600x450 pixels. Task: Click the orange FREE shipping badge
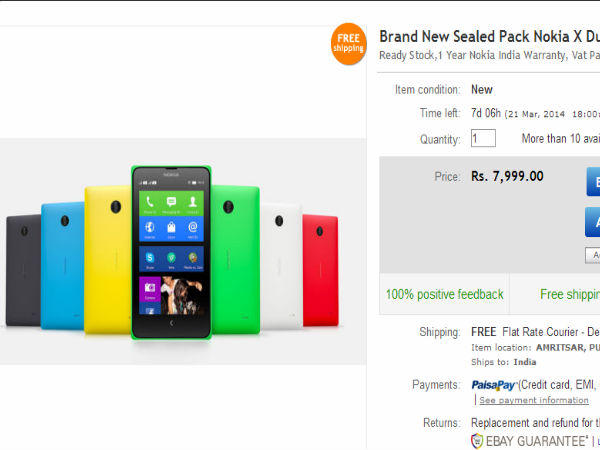(348, 44)
